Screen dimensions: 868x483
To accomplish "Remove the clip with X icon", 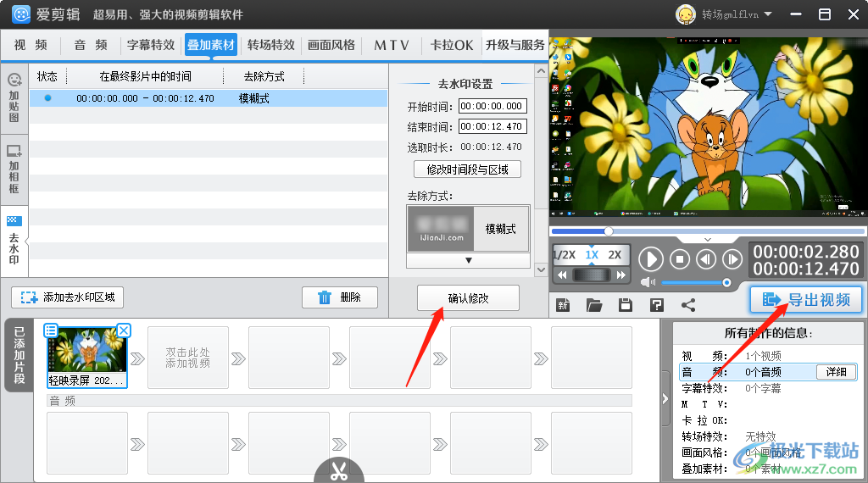I will 124,330.
